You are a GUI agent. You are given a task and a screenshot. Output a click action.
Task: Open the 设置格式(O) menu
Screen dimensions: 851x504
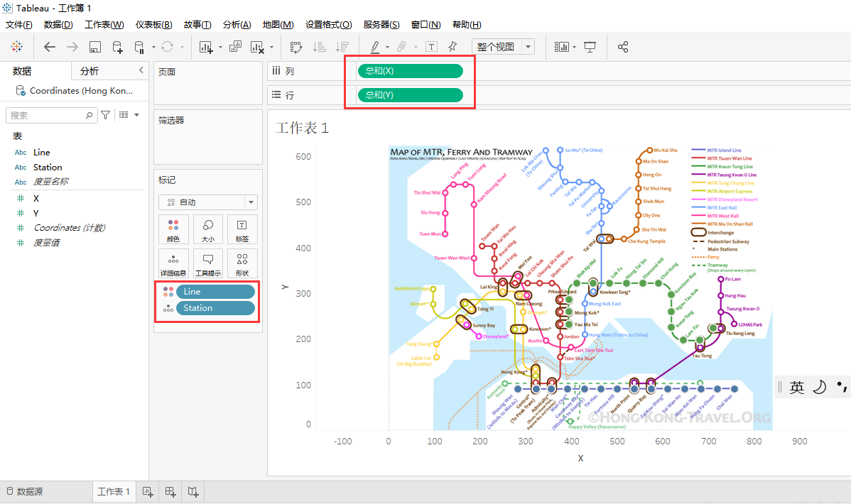point(328,24)
